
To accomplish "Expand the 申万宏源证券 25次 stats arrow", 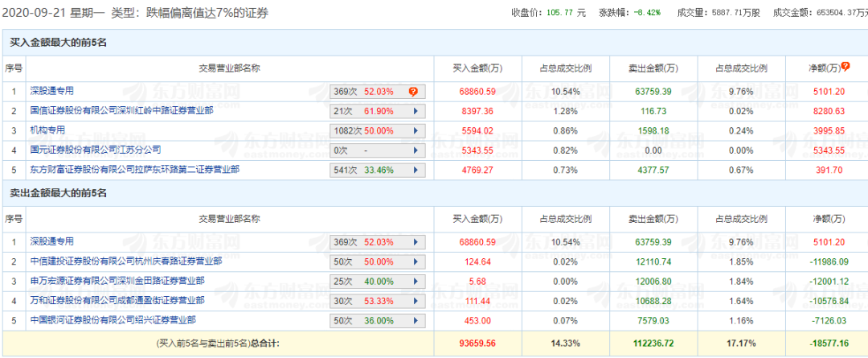I will click(x=416, y=281).
